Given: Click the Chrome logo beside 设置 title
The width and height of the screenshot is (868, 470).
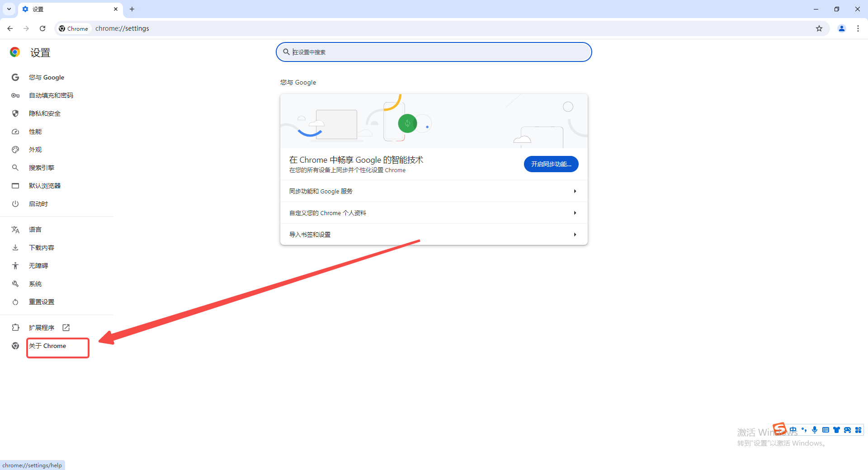Looking at the screenshot, I should coord(15,52).
